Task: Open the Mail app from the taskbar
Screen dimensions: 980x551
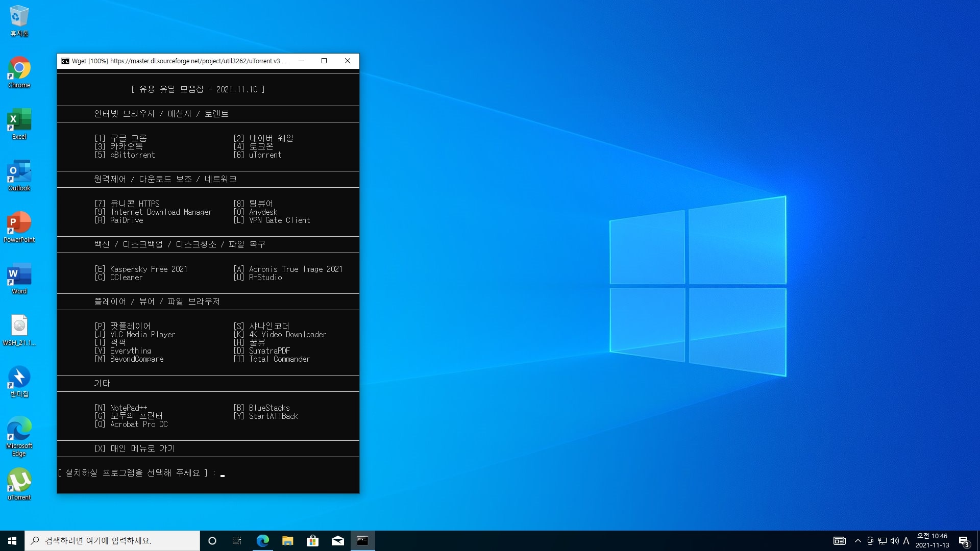Action: (x=337, y=541)
